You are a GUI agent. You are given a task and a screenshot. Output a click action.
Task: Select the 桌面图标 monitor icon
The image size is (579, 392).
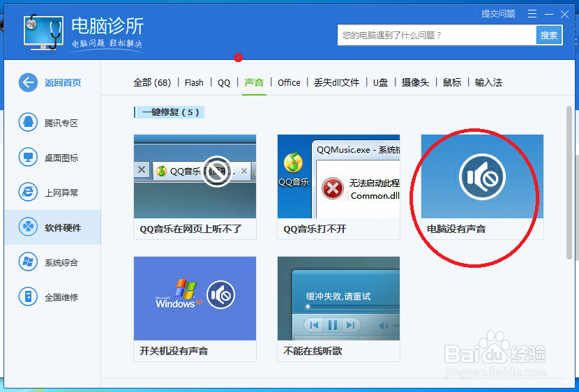tap(28, 157)
